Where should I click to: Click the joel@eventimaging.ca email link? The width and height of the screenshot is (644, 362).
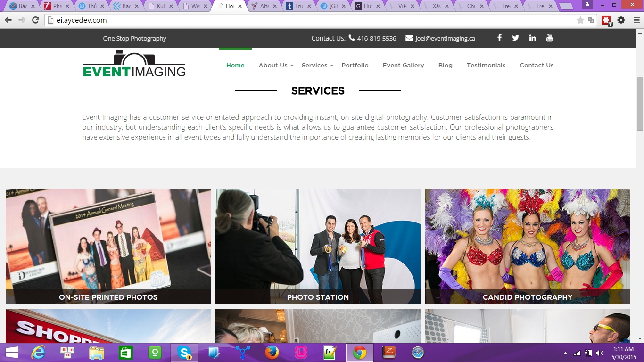click(445, 38)
